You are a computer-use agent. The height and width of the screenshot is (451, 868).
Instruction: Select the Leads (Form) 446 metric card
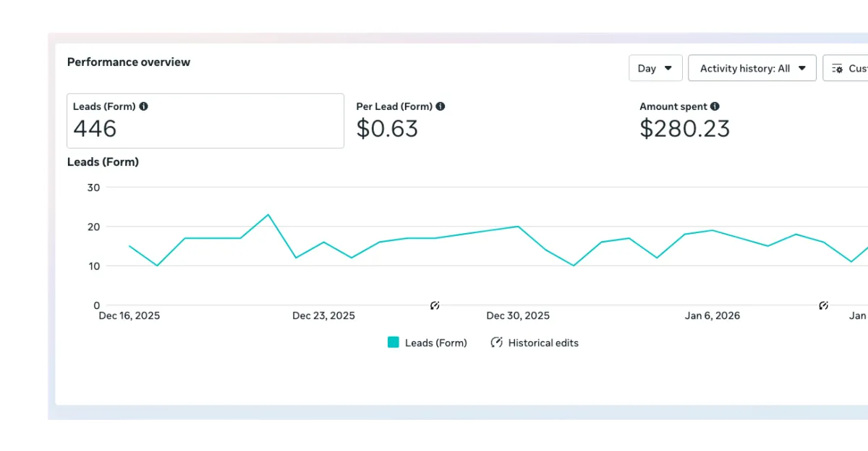click(205, 121)
